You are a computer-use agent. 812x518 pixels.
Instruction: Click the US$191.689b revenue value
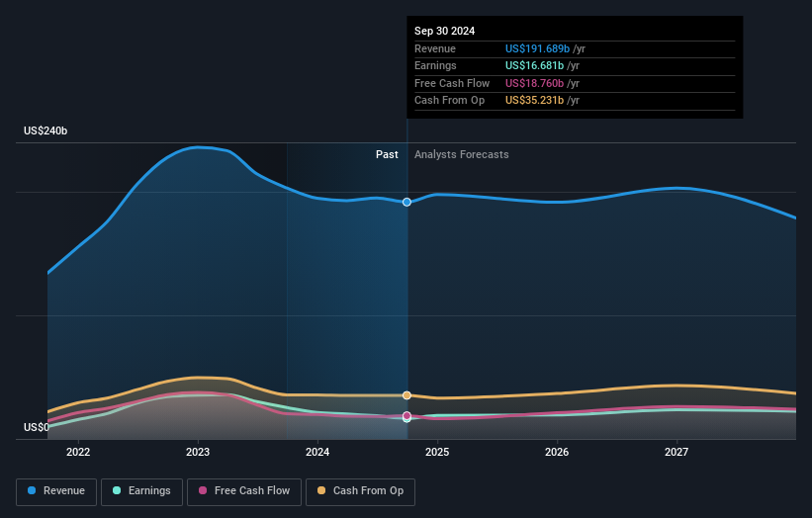coord(537,48)
